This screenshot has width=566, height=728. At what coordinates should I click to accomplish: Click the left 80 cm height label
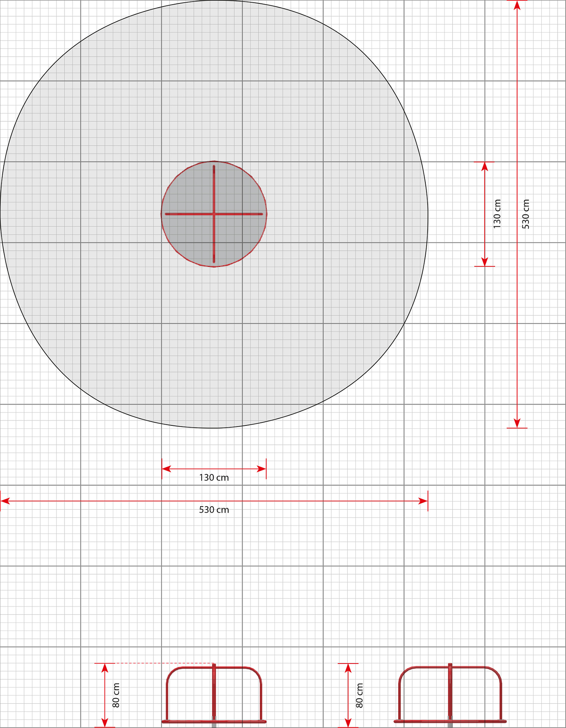116,695
